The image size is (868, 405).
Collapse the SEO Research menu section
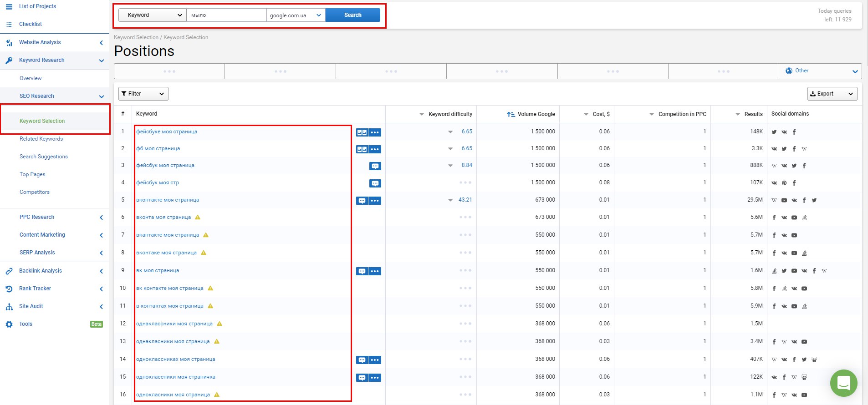point(101,96)
